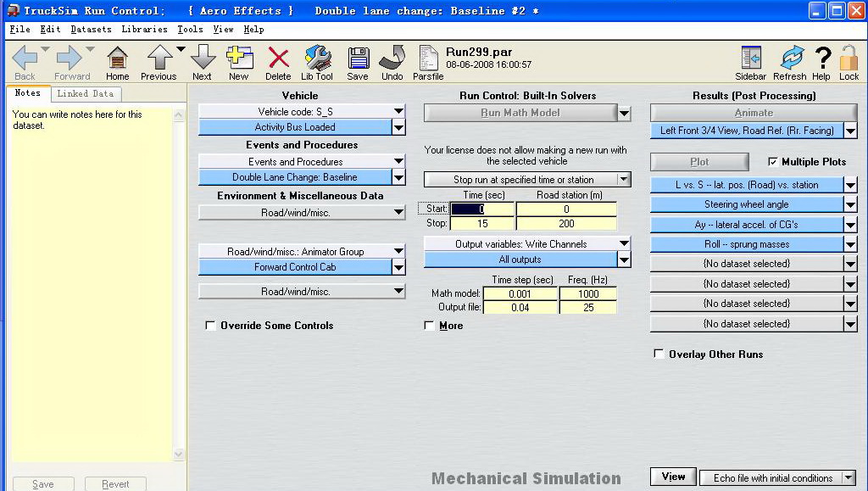The height and width of the screenshot is (491, 868).
Task: Go Back using the left arrow icon
Action: [25, 58]
